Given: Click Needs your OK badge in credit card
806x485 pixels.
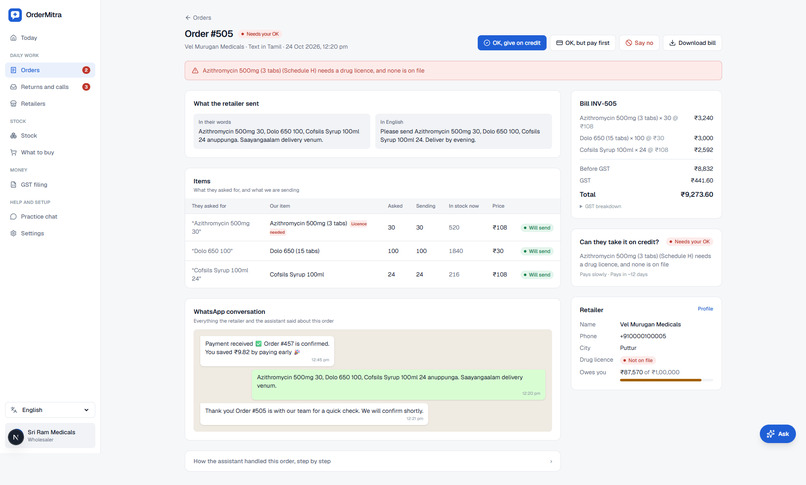Looking at the screenshot, I should (x=689, y=242).
